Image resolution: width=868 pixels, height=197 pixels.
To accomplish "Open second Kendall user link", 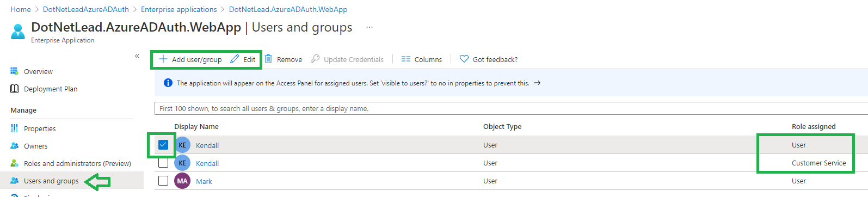I will 207,163.
